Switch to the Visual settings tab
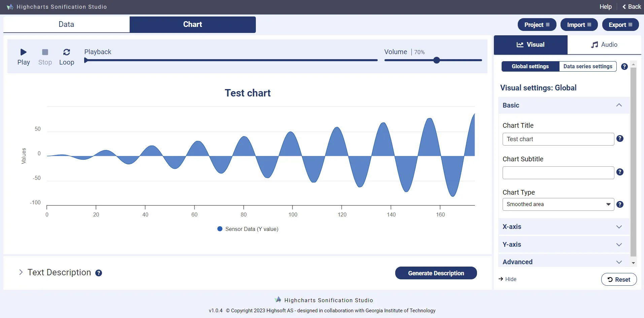 pyautogui.click(x=531, y=45)
